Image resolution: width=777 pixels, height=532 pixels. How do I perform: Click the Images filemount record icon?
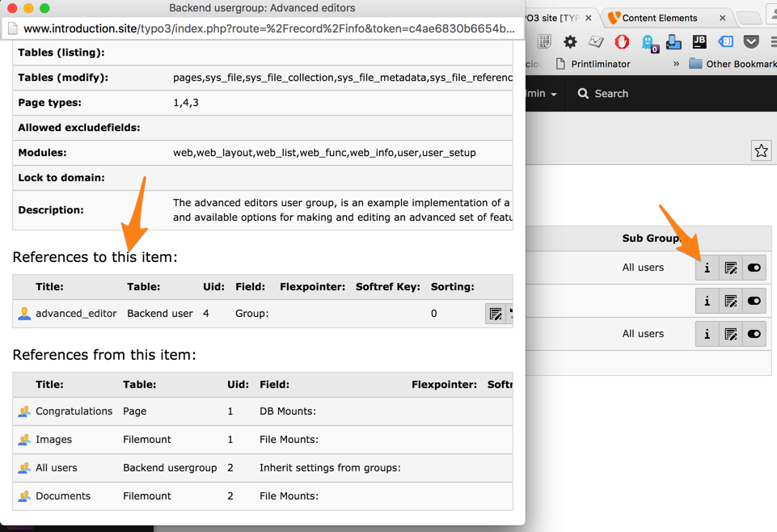pos(24,439)
